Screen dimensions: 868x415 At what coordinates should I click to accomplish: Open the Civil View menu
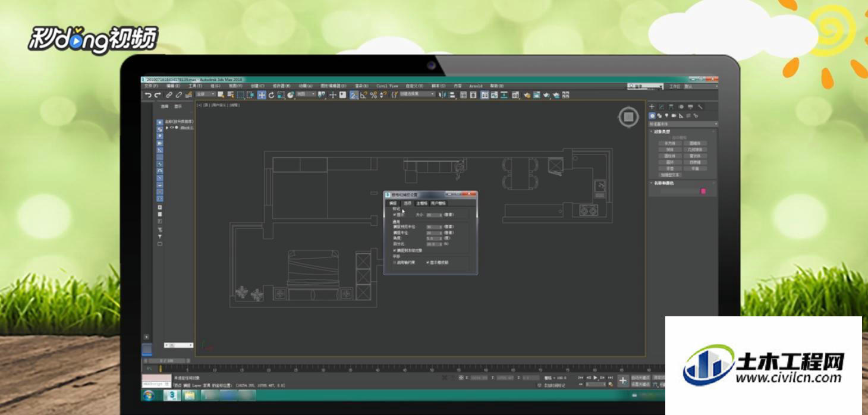(x=386, y=86)
